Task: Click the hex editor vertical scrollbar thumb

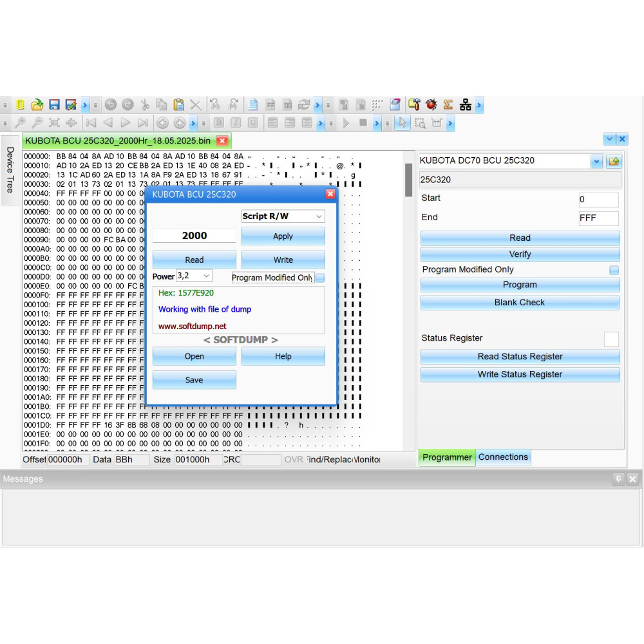Action: click(x=408, y=180)
